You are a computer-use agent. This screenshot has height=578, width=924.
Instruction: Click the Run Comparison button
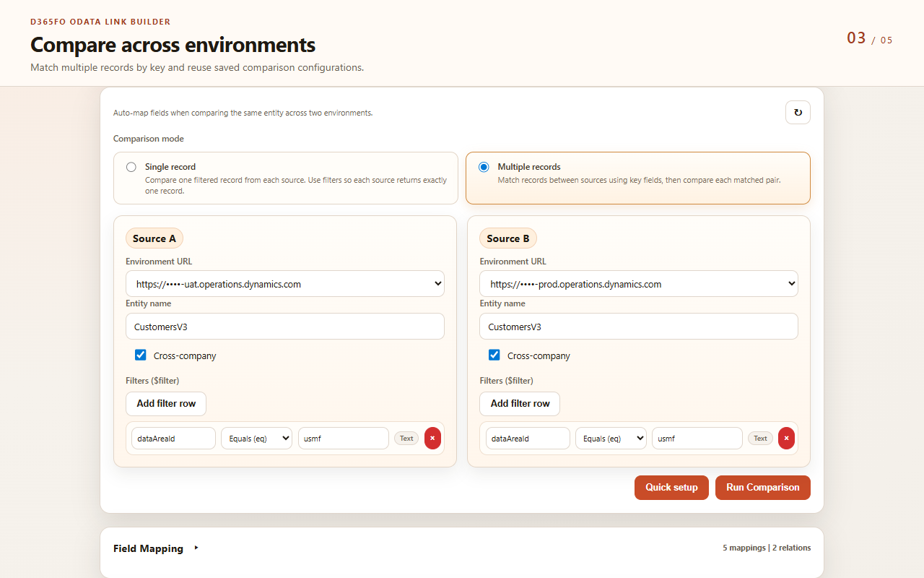coord(763,488)
